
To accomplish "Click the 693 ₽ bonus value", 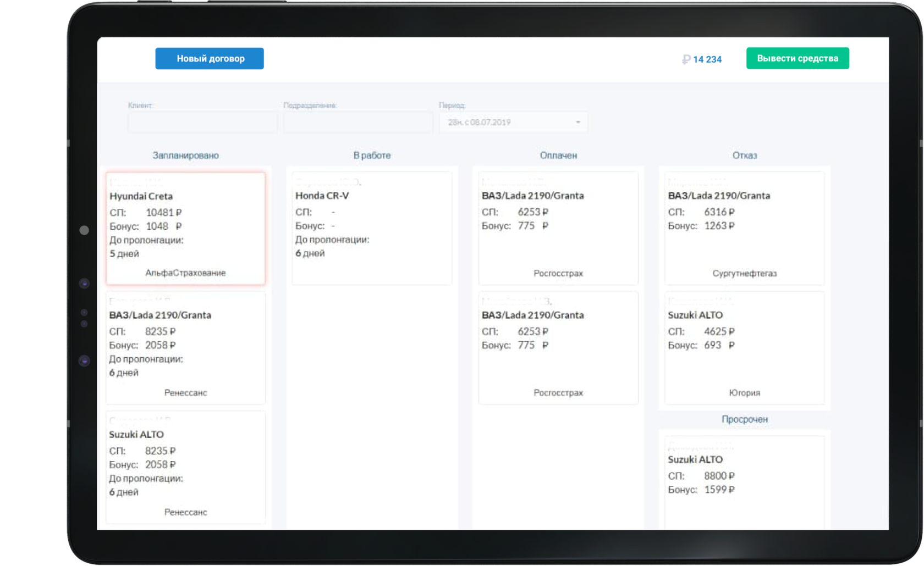I will pyautogui.click(x=719, y=345).
